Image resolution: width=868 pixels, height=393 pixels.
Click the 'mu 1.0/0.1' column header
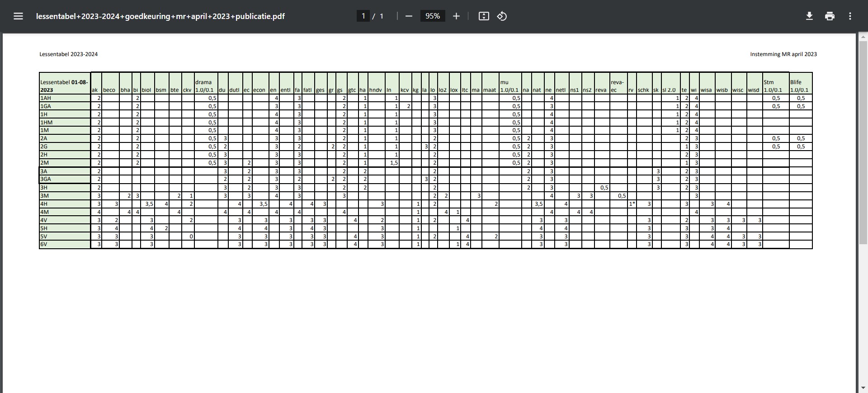coord(510,83)
